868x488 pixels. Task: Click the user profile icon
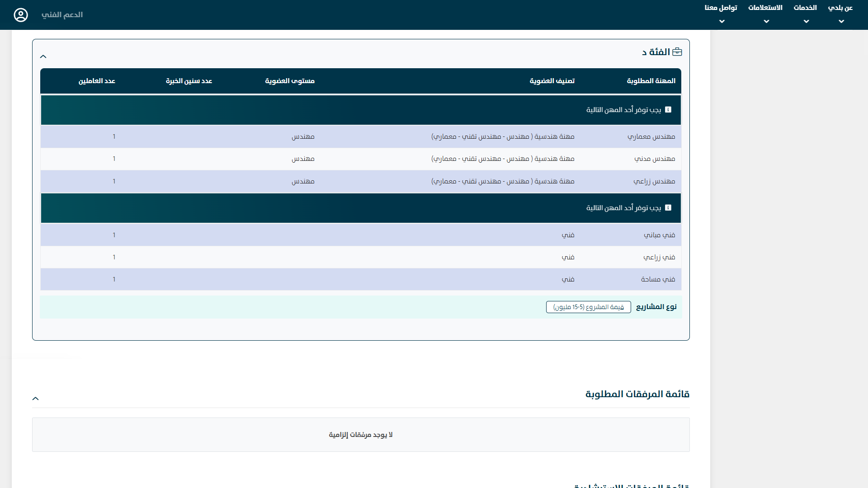click(21, 15)
